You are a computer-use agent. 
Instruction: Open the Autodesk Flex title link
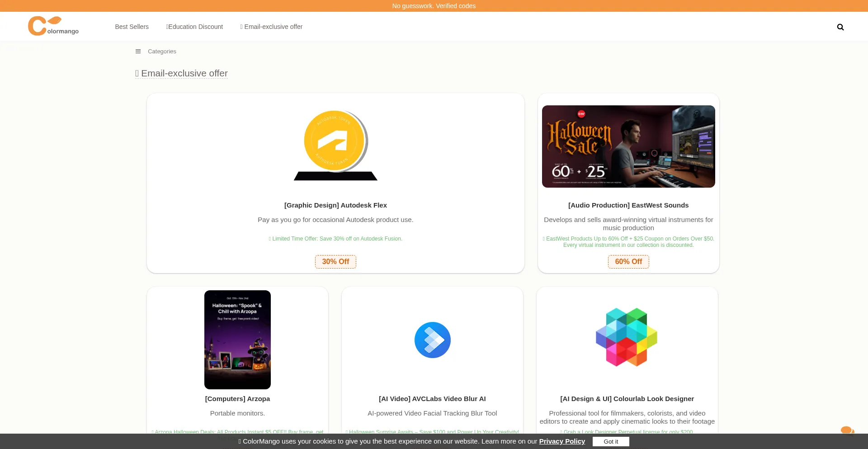tap(335, 205)
